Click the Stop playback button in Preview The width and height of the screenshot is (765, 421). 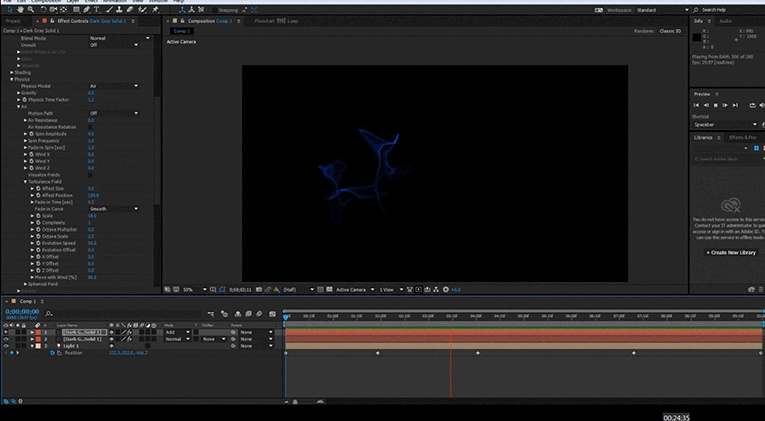pos(716,105)
